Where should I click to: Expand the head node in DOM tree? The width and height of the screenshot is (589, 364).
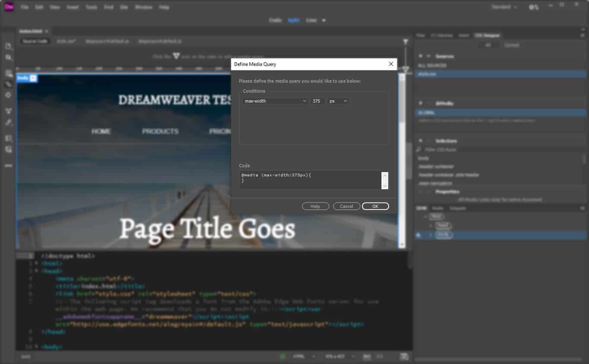pyautogui.click(x=431, y=225)
